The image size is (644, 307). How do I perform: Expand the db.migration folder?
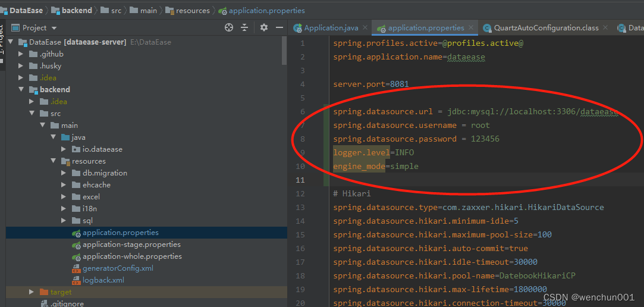pos(64,173)
